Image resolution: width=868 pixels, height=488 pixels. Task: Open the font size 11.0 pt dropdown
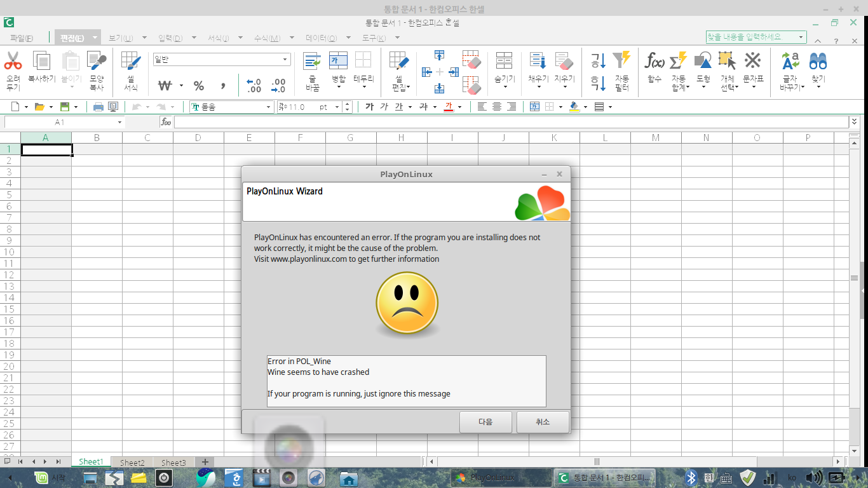[338, 107]
